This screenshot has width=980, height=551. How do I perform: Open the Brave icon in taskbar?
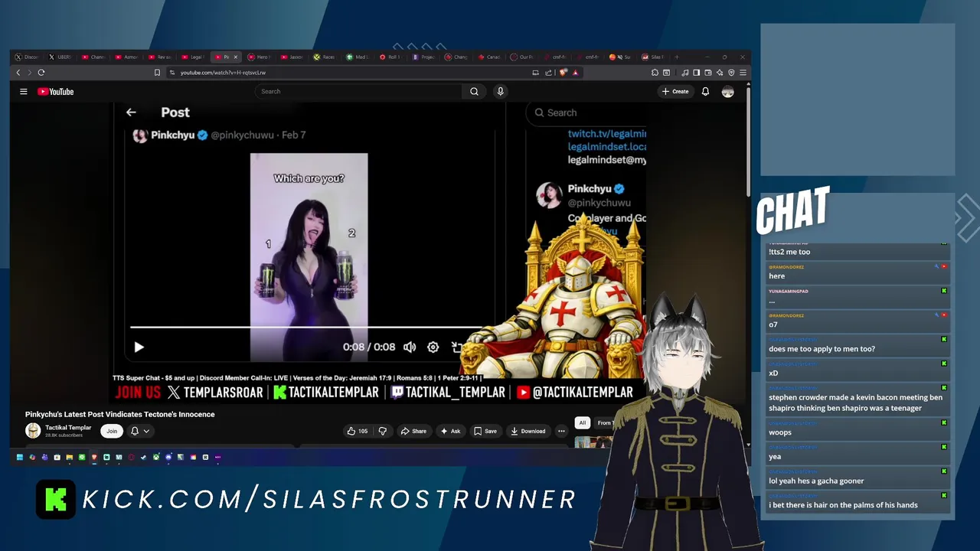pos(94,458)
